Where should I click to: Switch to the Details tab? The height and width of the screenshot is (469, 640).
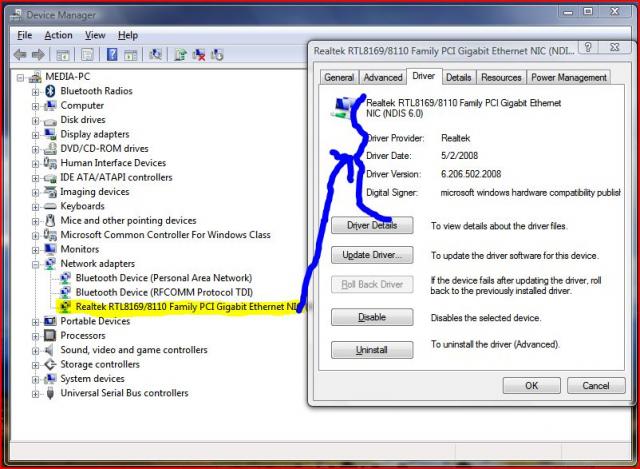point(458,77)
